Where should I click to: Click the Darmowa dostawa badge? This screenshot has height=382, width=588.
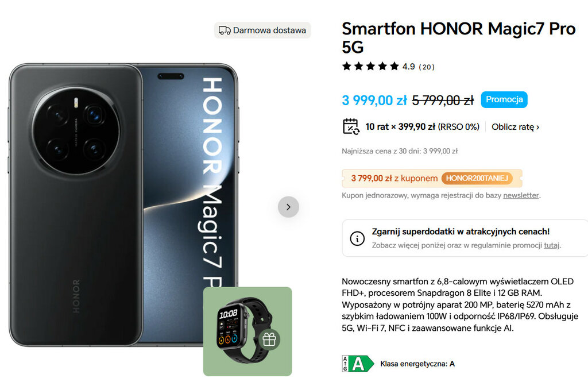click(262, 30)
